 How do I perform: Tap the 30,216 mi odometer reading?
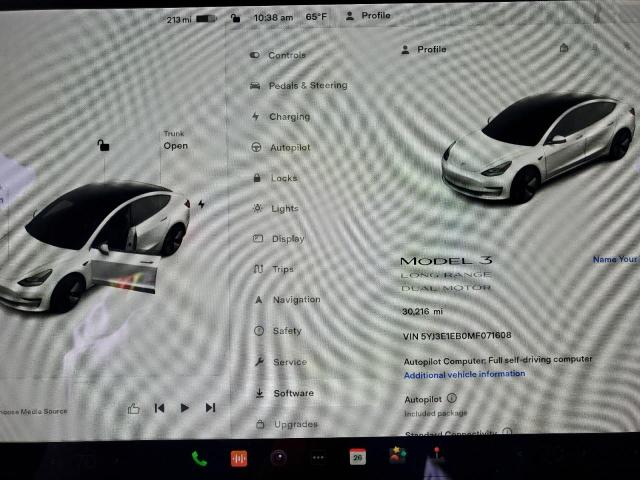tap(422, 311)
